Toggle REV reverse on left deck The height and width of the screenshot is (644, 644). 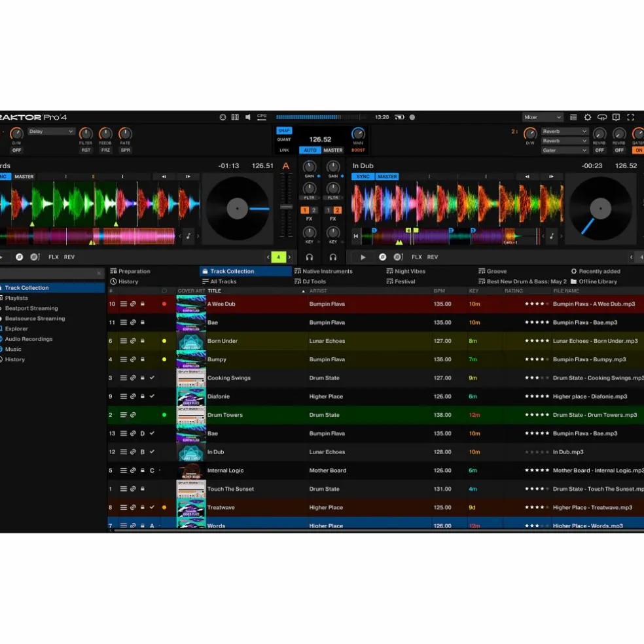pos(69,257)
